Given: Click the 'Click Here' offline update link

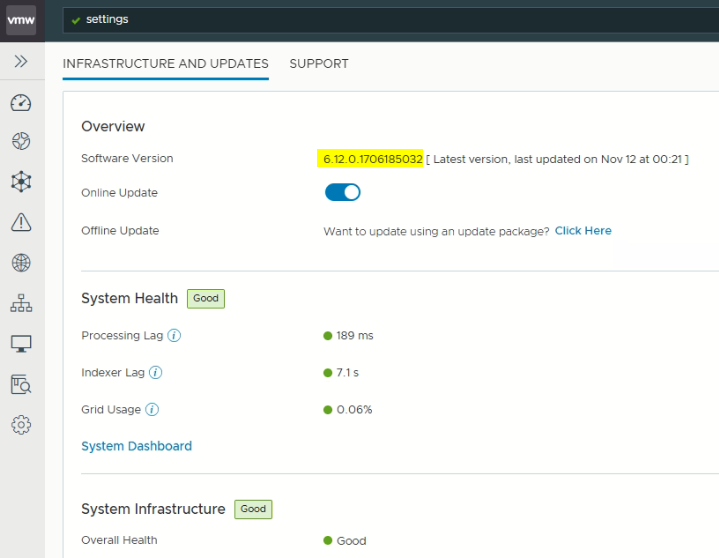Looking at the screenshot, I should 583,231.
